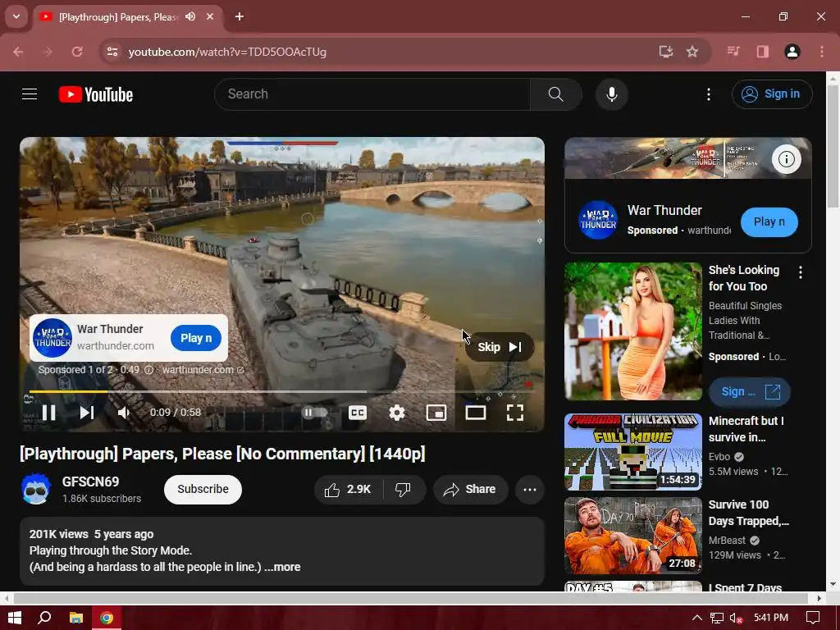The height and width of the screenshot is (630, 840).
Task: Open more actions menu beside Share
Action: pyautogui.click(x=529, y=489)
